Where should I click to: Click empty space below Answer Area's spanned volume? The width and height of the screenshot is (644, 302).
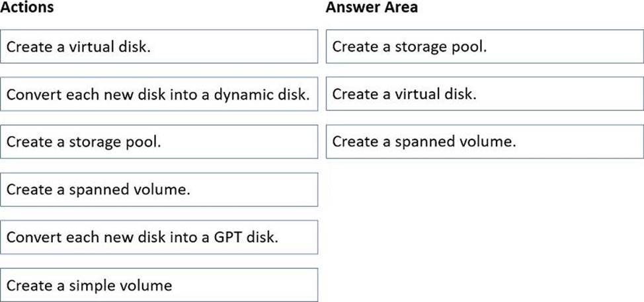(x=484, y=225)
